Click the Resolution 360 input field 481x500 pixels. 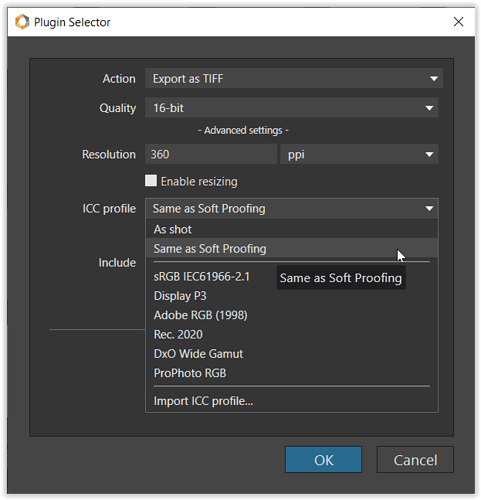coord(211,154)
